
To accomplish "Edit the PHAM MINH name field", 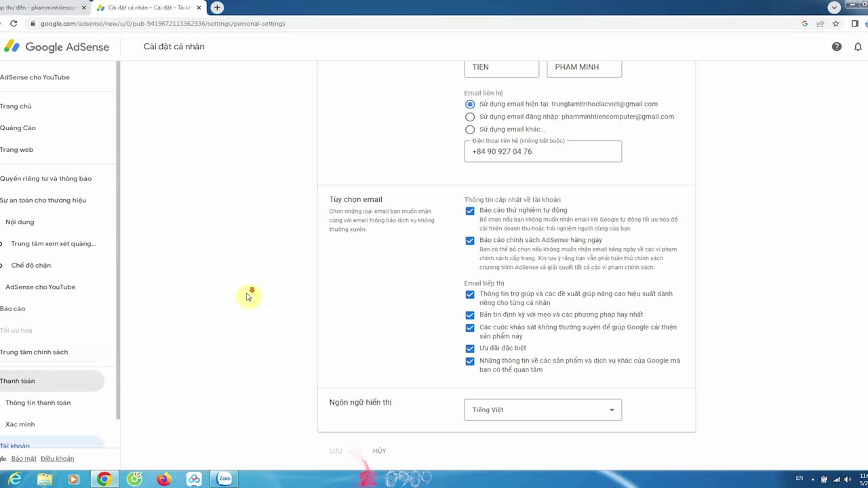I will tap(584, 68).
